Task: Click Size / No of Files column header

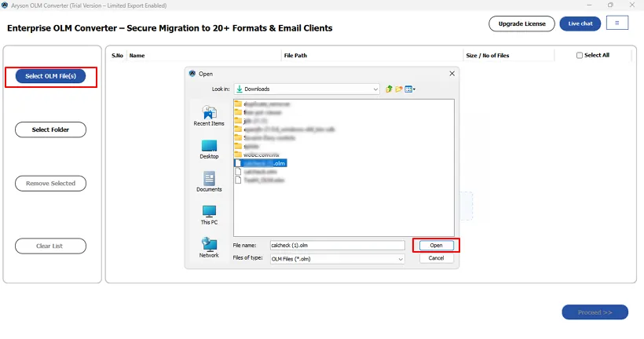Action: coord(488,56)
